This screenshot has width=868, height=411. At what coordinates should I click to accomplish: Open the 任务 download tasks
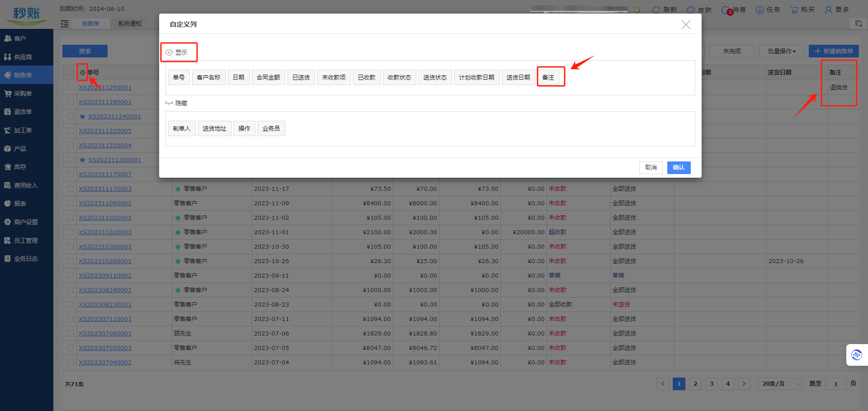[768, 9]
